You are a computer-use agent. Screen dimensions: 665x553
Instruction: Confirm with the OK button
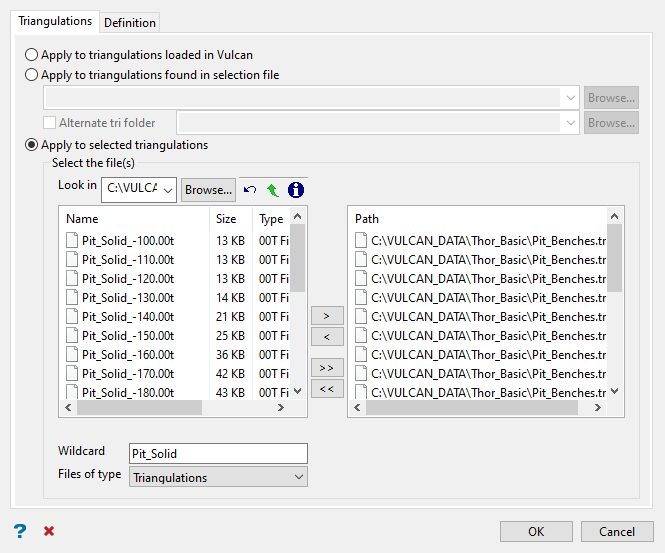coord(536,531)
